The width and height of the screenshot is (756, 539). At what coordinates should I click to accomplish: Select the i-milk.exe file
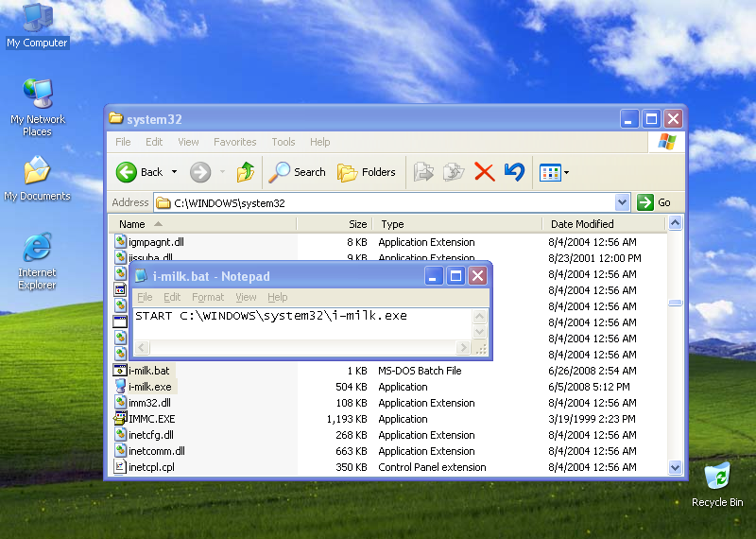tap(150, 387)
